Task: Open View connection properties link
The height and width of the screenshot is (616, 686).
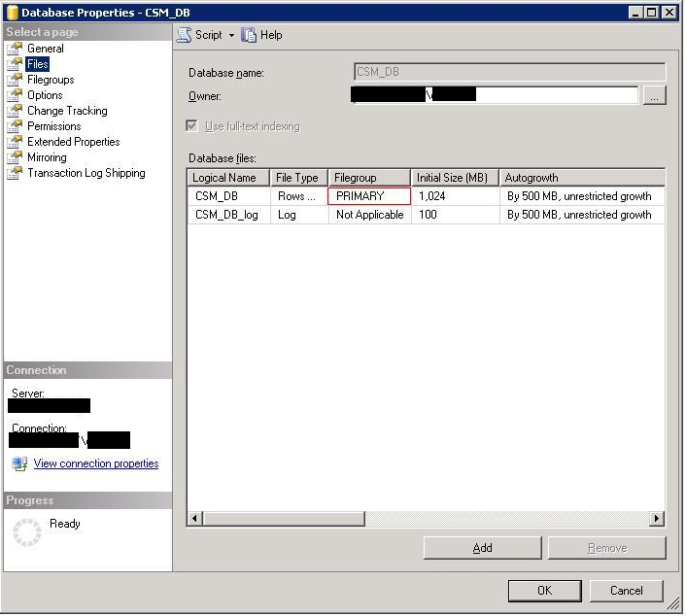Action: pyautogui.click(x=95, y=463)
